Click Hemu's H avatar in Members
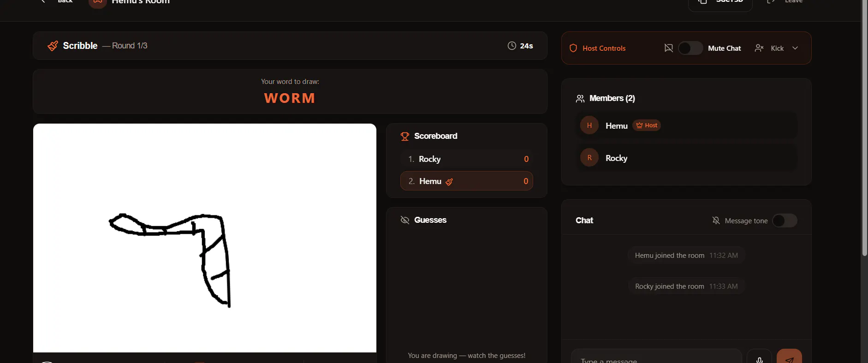This screenshot has width=868, height=363. [589, 125]
